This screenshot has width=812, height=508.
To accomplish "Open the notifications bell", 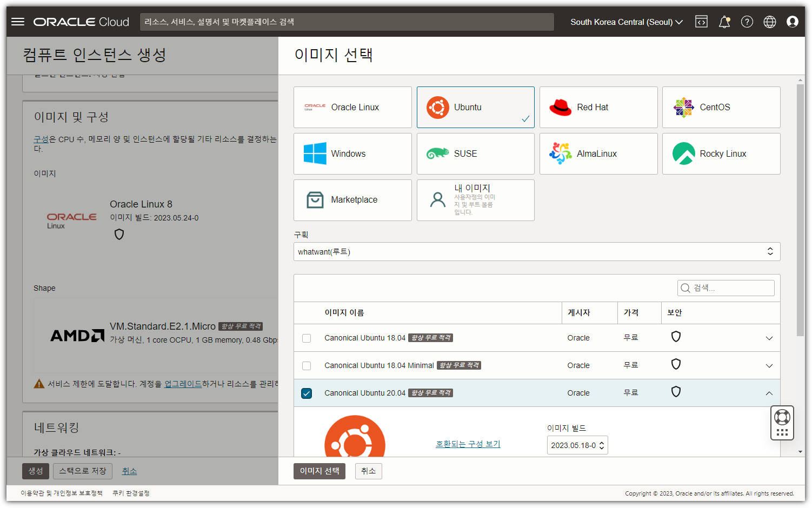I will [x=724, y=22].
